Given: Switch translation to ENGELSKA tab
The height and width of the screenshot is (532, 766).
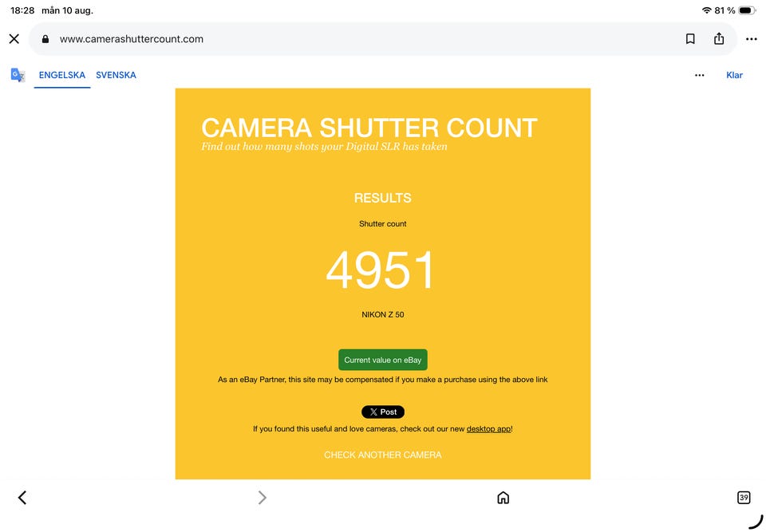Looking at the screenshot, I should coord(62,75).
